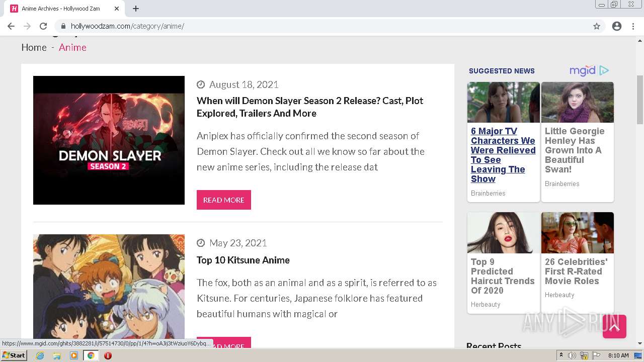
Task: Close the Anime Archives tab
Action: (117, 9)
